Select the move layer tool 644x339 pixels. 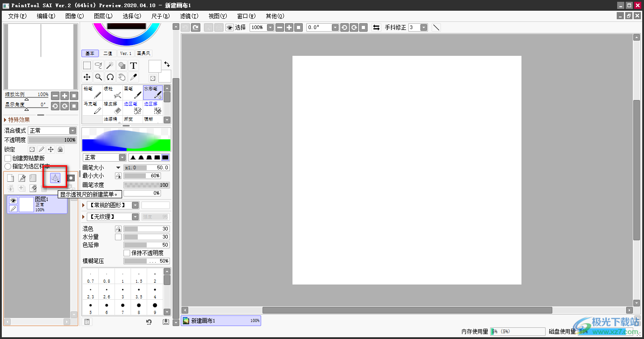pyautogui.click(x=87, y=77)
